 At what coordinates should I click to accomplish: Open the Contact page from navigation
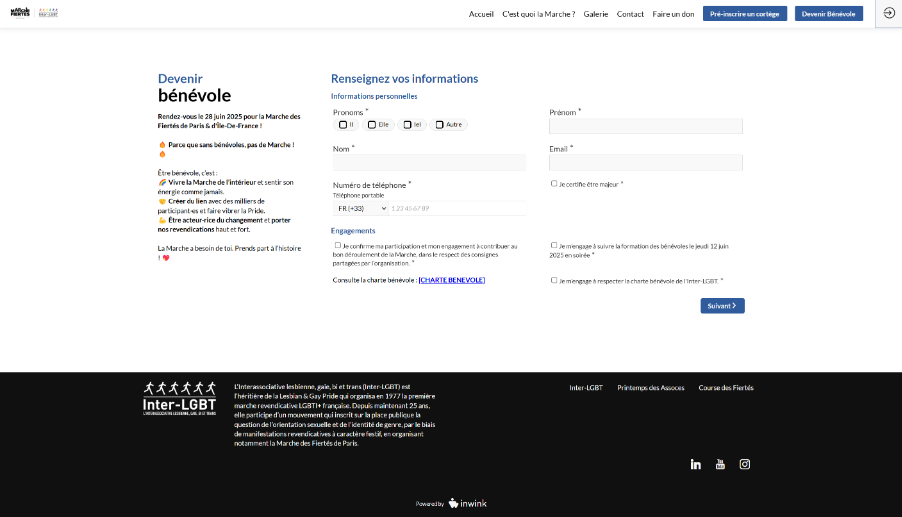pyautogui.click(x=630, y=14)
